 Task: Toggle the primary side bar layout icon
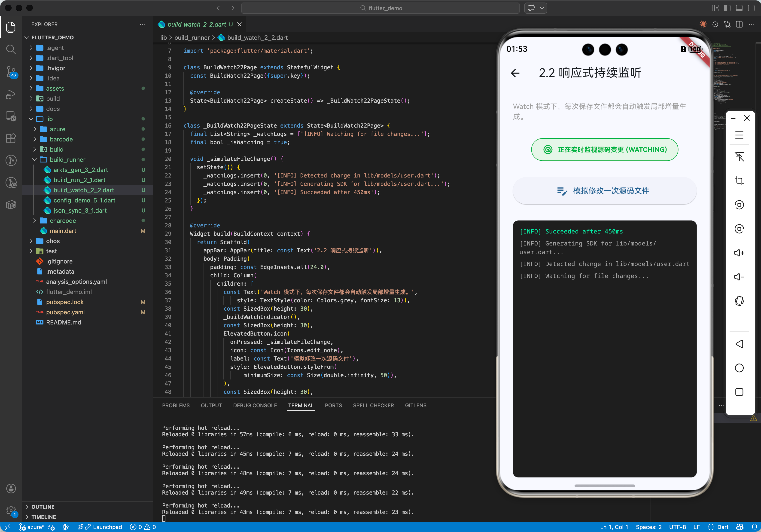[x=727, y=8]
